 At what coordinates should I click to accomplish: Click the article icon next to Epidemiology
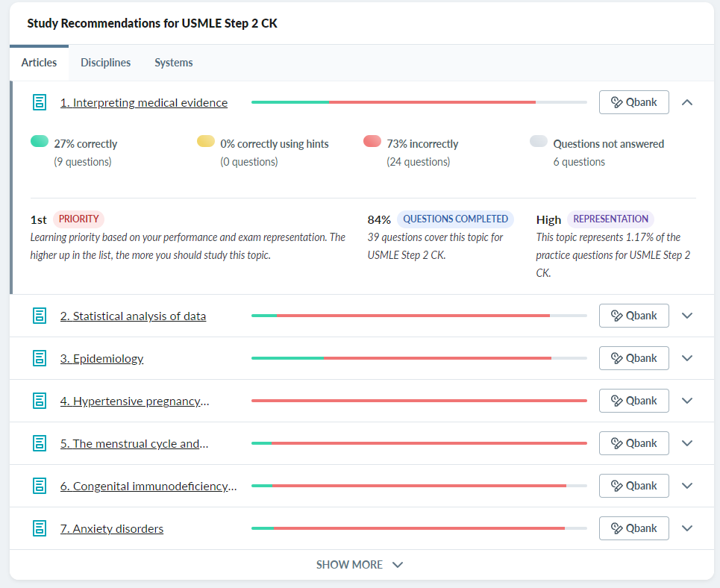pos(40,358)
